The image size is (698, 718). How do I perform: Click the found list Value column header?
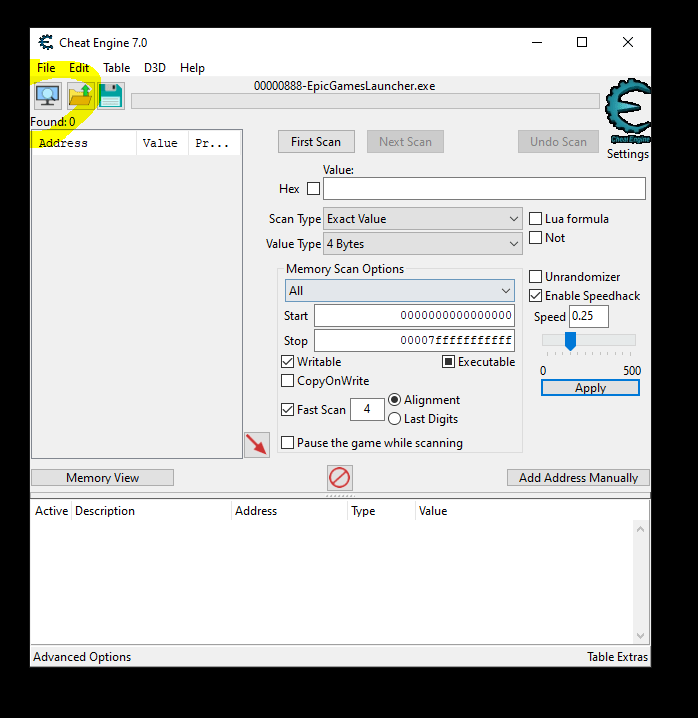163,143
